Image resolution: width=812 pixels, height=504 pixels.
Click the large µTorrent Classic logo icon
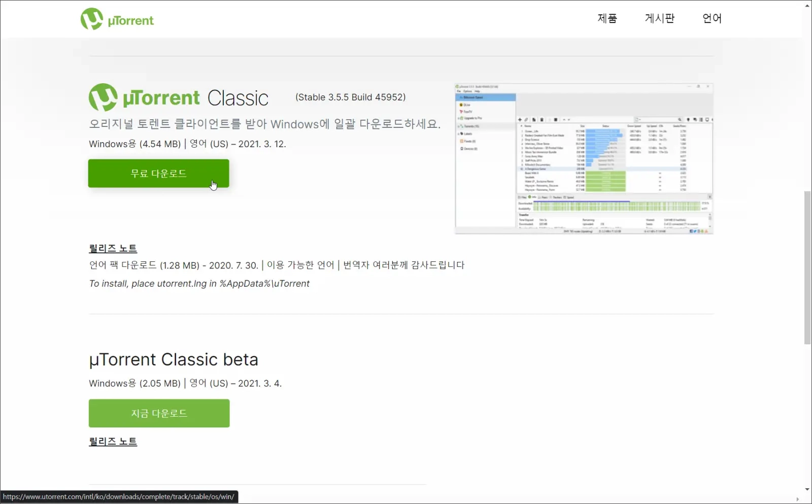point(103,97)
